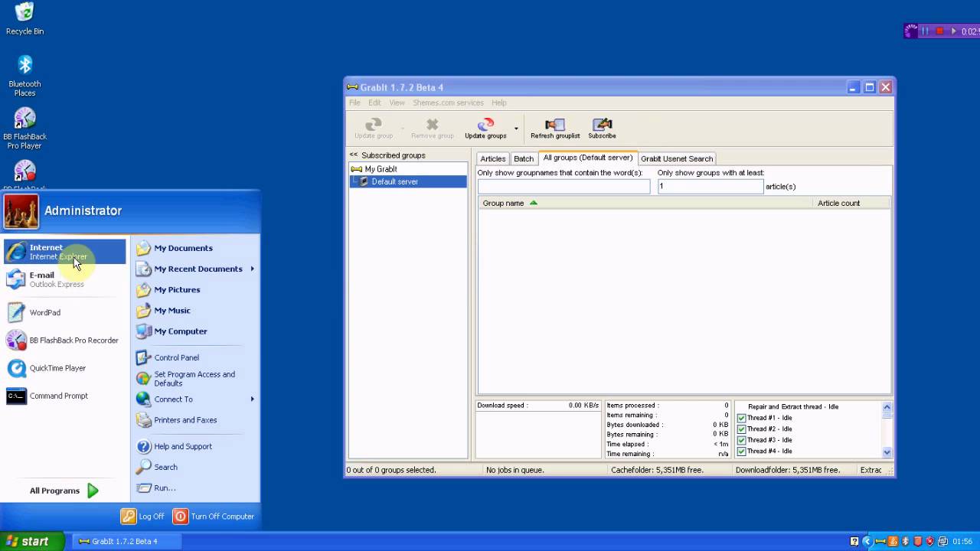This screenshot has width=980, height=551.
Task: Switch to GrabIt Usenet Search tab
Action: point(677,158)
